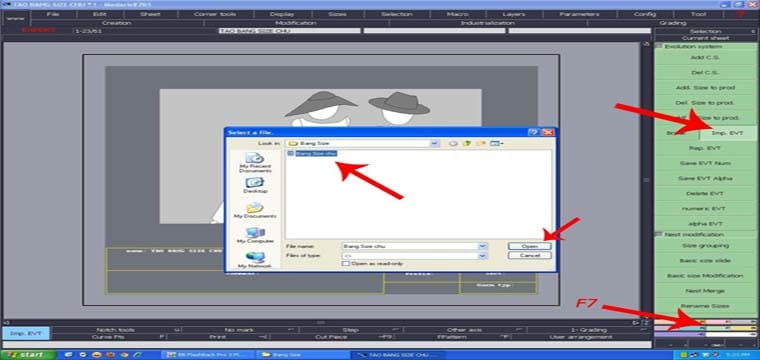Open the Selection menu in menu bar

(396, 14)
